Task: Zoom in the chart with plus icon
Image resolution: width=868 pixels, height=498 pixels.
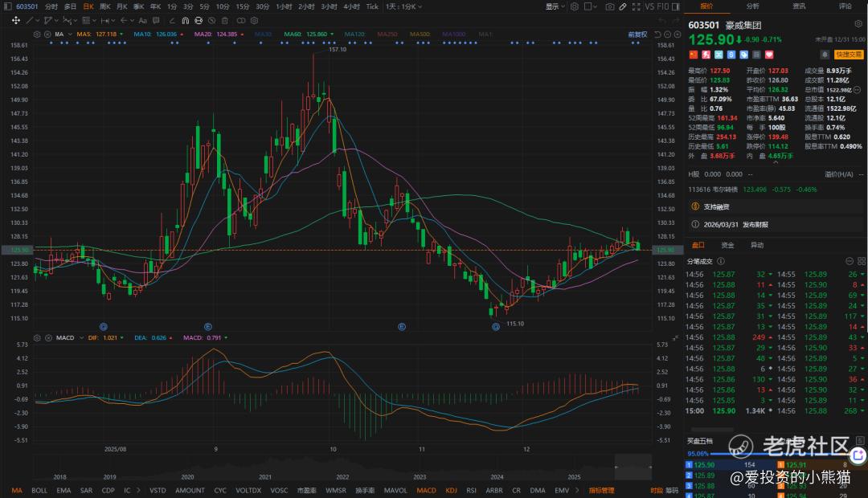Action: click(x=677, y=35)
